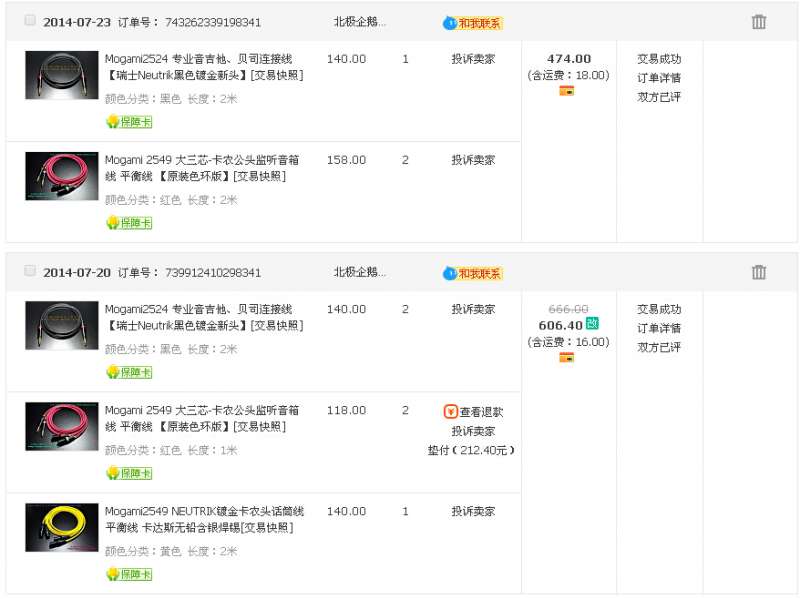
Task: Open 订单详情 for the 474.00 order
Action: coord(659,78)
